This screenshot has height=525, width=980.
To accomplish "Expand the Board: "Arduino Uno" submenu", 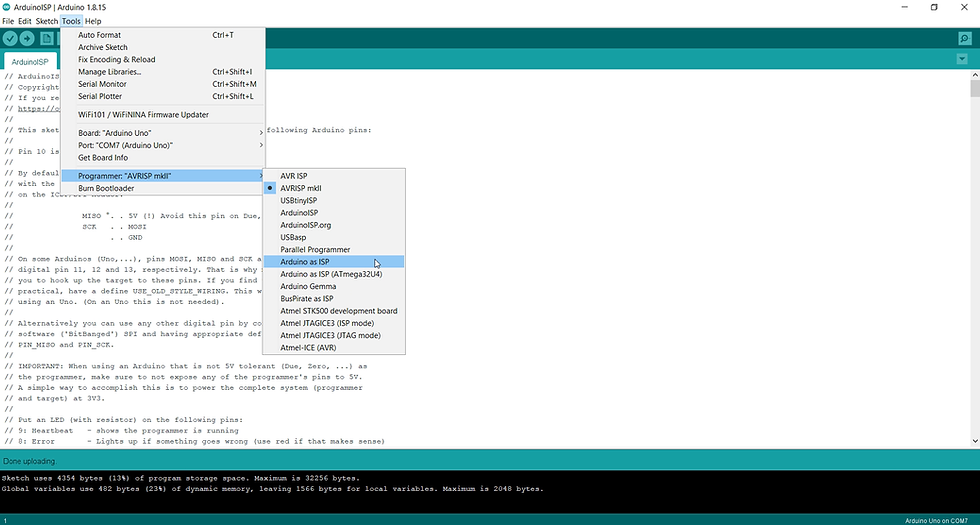I will [162, 132].
